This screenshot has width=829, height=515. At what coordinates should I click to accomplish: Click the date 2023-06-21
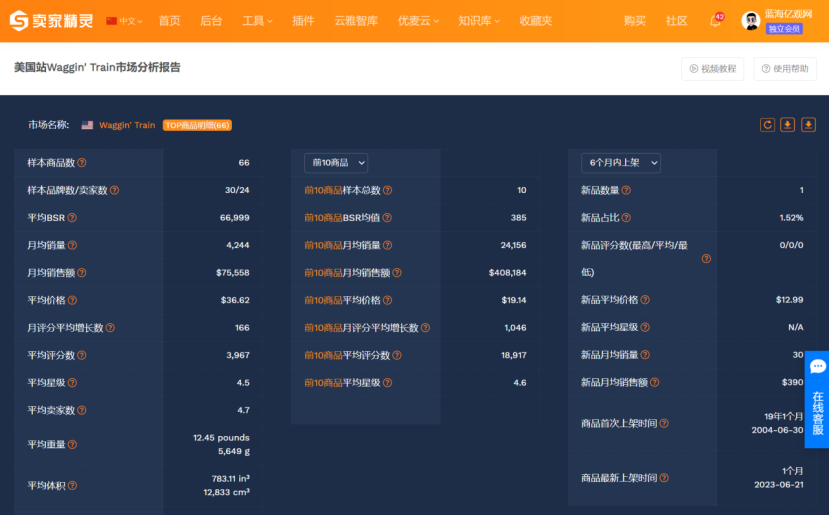tap(779, 485)
